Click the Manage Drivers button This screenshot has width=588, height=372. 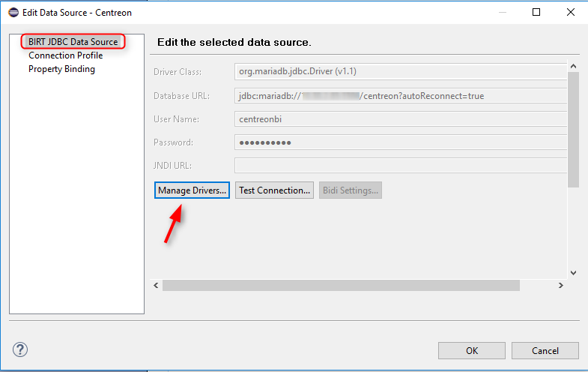[192, 190]
